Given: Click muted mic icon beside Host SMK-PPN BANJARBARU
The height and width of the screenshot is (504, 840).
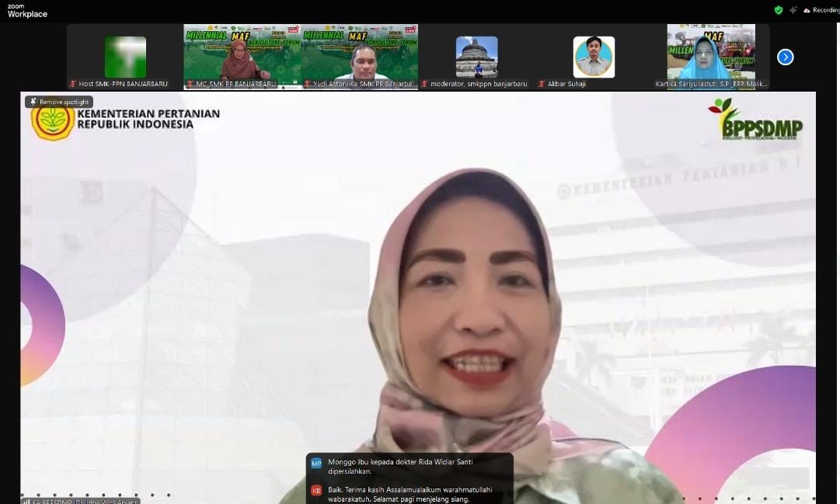Looking at the screenshot, I should tap(73, 84).
